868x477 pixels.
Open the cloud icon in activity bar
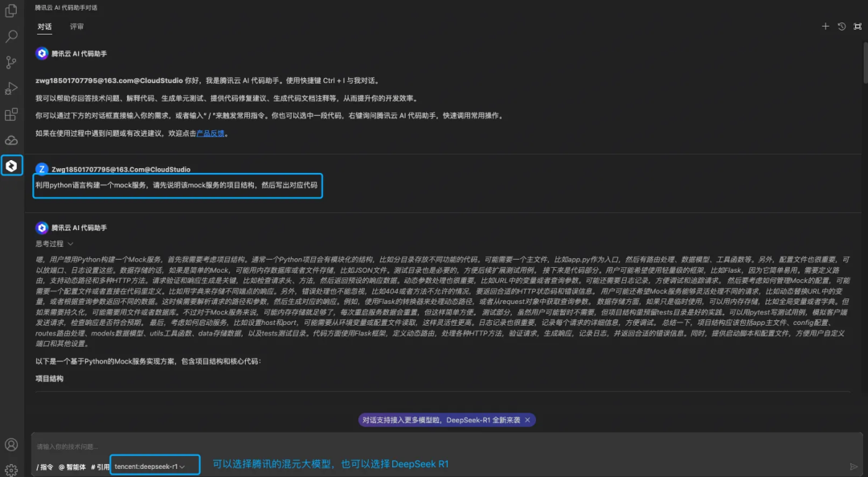coord(11,140)
